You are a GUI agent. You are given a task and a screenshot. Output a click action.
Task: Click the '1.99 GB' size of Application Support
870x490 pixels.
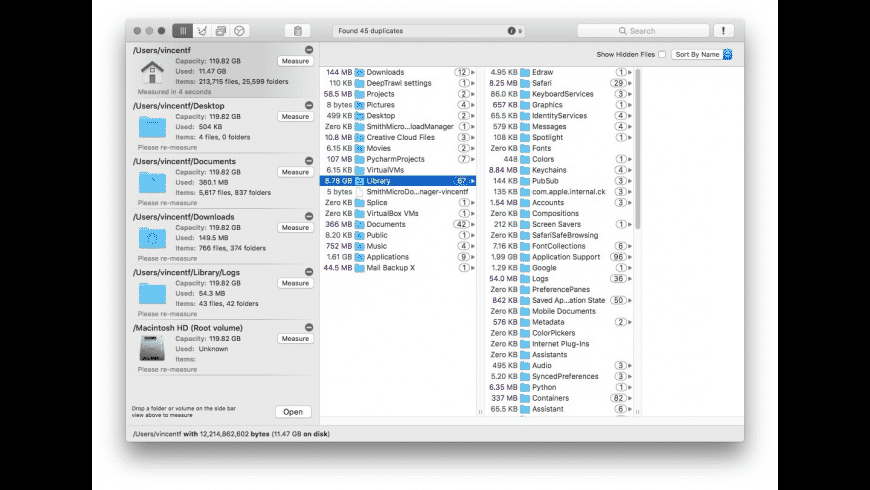point(504,257)
